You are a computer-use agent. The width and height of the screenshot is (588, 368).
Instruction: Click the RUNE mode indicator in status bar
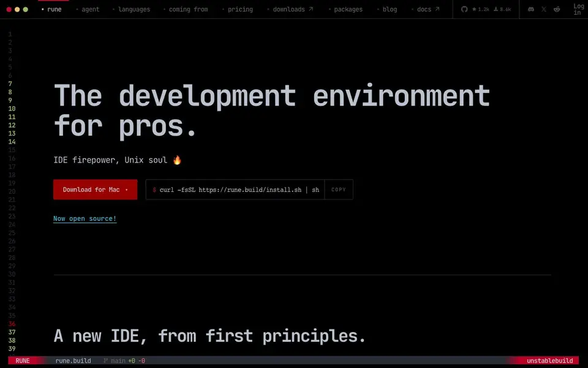23,361
